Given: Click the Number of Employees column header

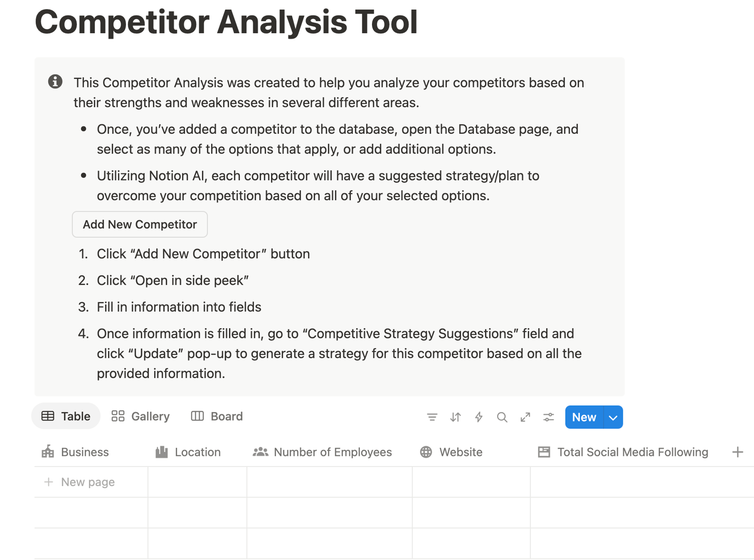Looking at the screenshot, I should pyautogui.click(x=332, y=452).
